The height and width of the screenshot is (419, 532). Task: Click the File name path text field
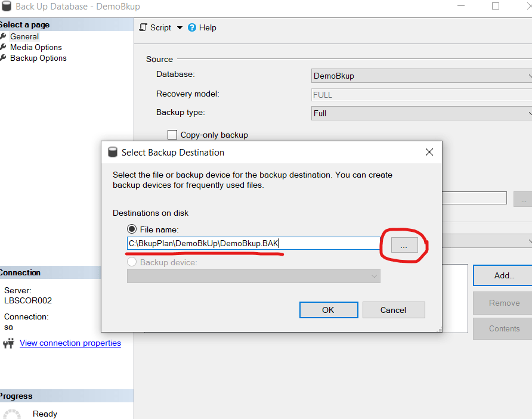(253, 243)
